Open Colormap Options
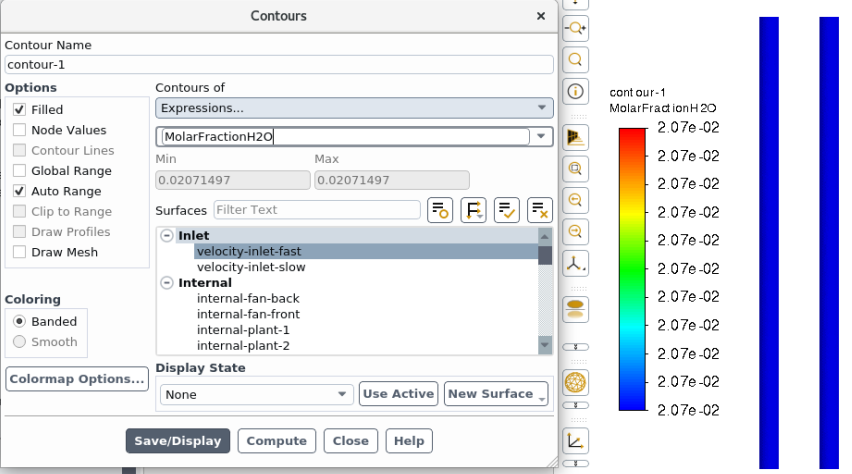This screenshot has height=474, width=852. click(x=77, y=380)
